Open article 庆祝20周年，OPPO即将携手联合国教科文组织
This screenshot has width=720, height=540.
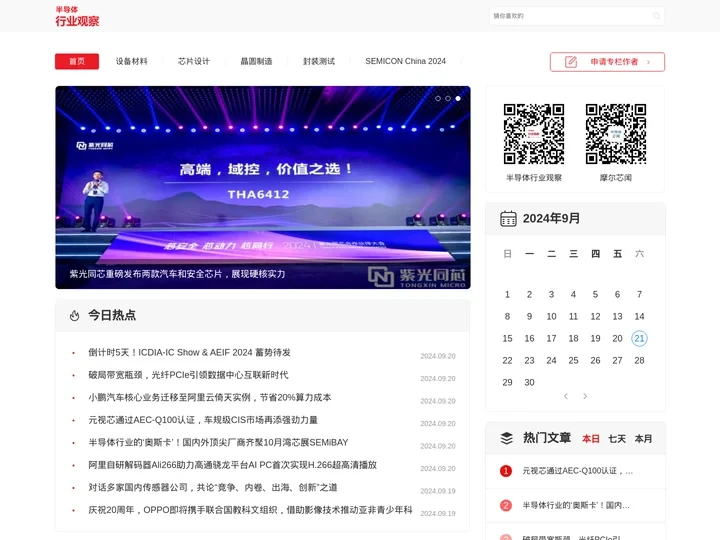coord(250,510)
